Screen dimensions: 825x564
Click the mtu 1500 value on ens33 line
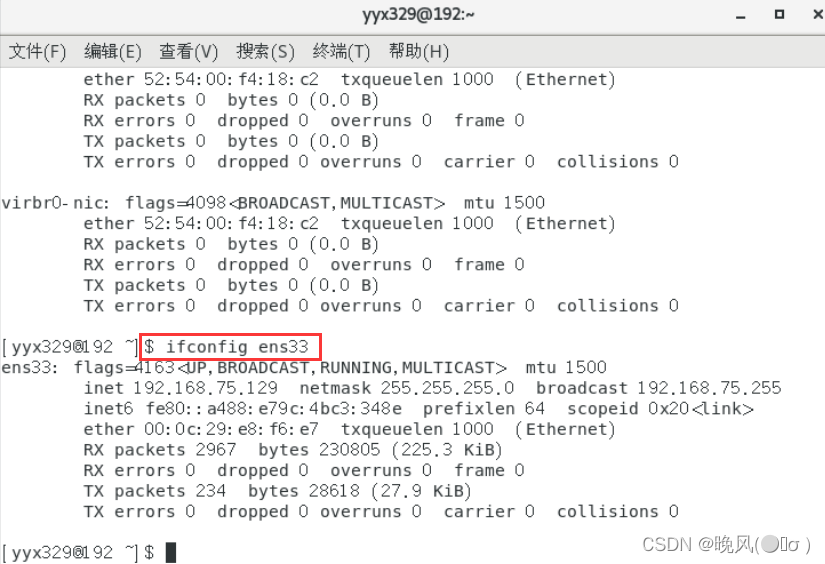click(566, 367)
